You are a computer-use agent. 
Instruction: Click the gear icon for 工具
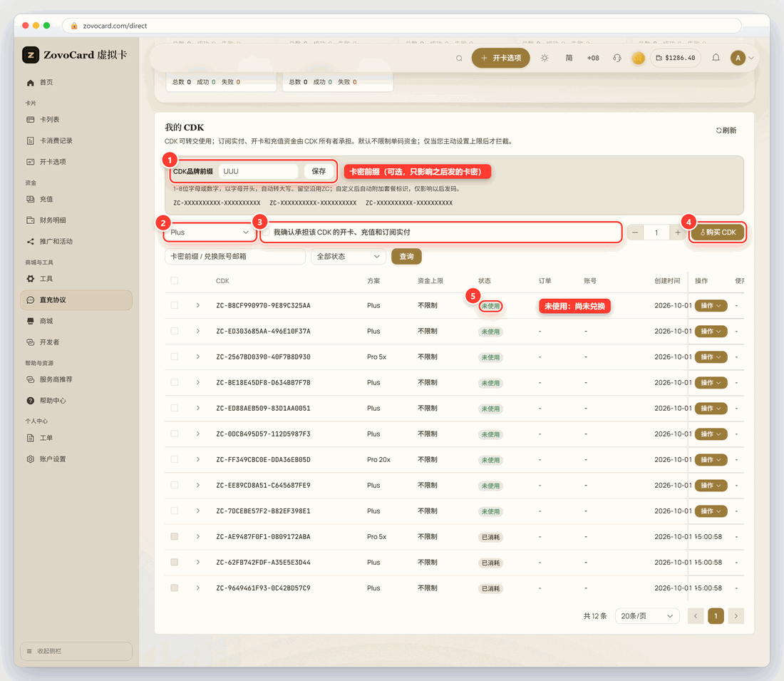tap(31, 279)
